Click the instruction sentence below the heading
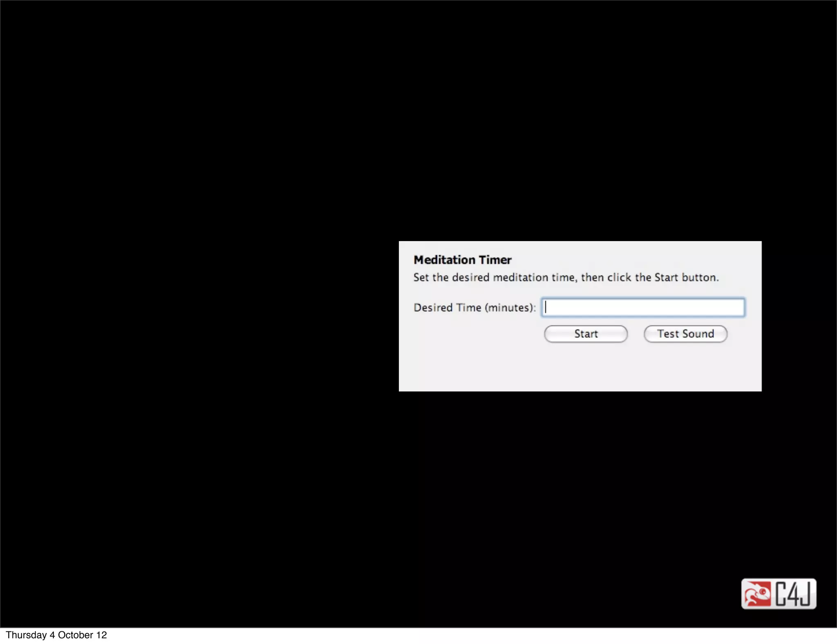 coord(566,277)
